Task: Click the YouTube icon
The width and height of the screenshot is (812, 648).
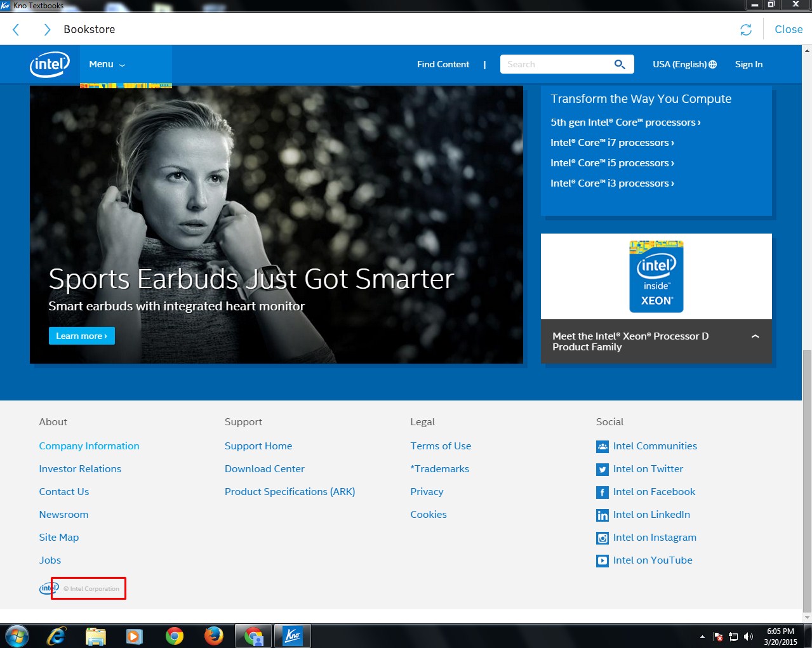Action: point(602,561)
